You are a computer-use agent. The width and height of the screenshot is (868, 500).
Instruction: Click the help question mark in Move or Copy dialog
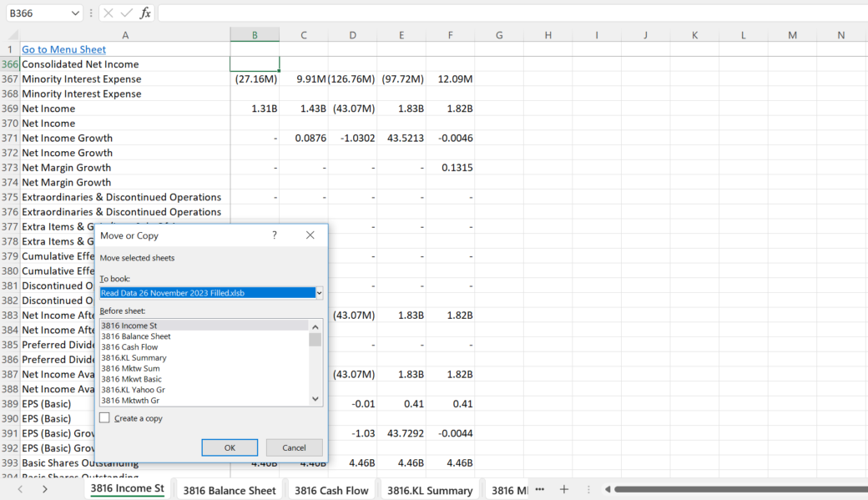point(274,235)
